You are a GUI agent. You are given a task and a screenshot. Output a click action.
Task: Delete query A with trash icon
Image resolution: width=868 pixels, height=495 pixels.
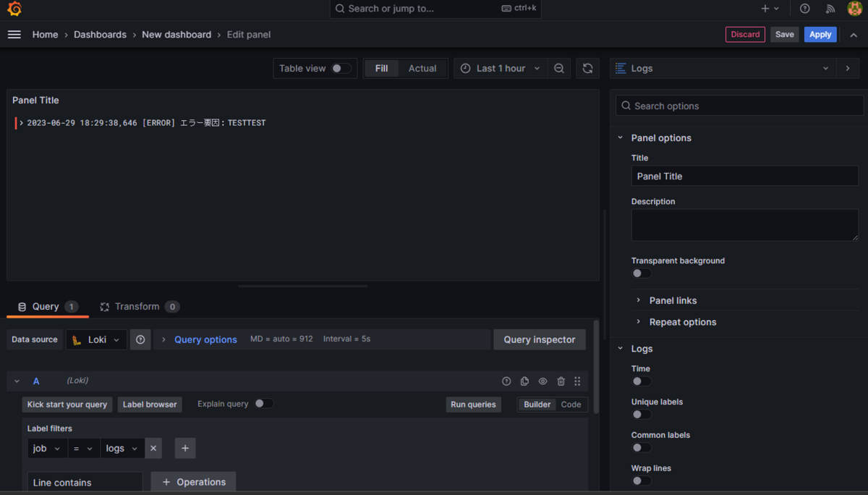[x=561, y=381]
